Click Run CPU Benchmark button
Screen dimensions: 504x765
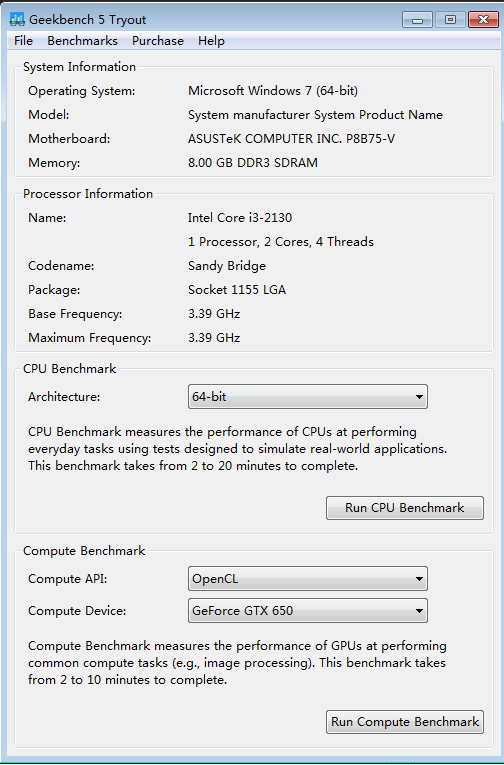(405, 508)
